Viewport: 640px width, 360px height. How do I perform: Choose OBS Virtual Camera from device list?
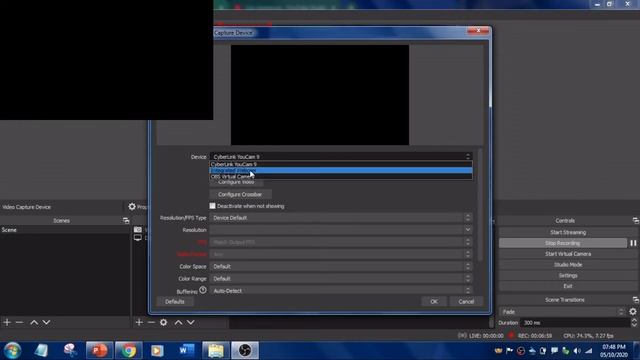click(341, 176)
